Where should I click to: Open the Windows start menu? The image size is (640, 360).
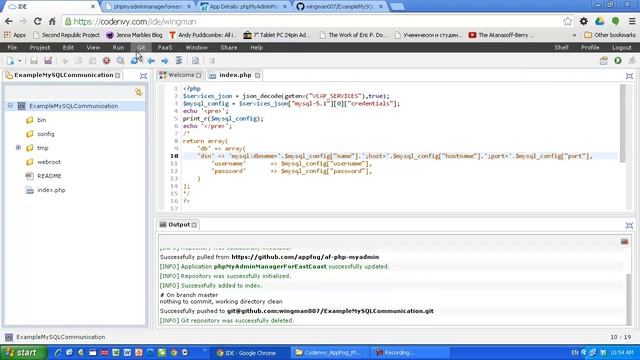pos(23,353)
